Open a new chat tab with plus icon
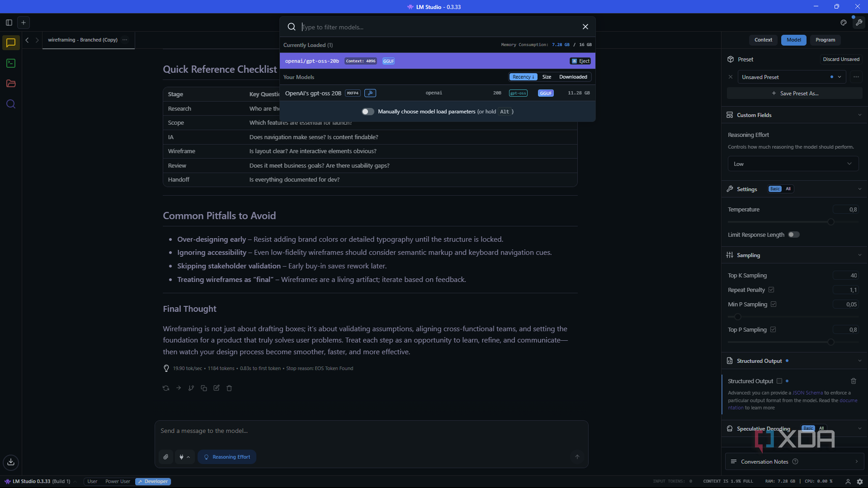Screen dimensions: 868x488 click(x=24, y=23)
